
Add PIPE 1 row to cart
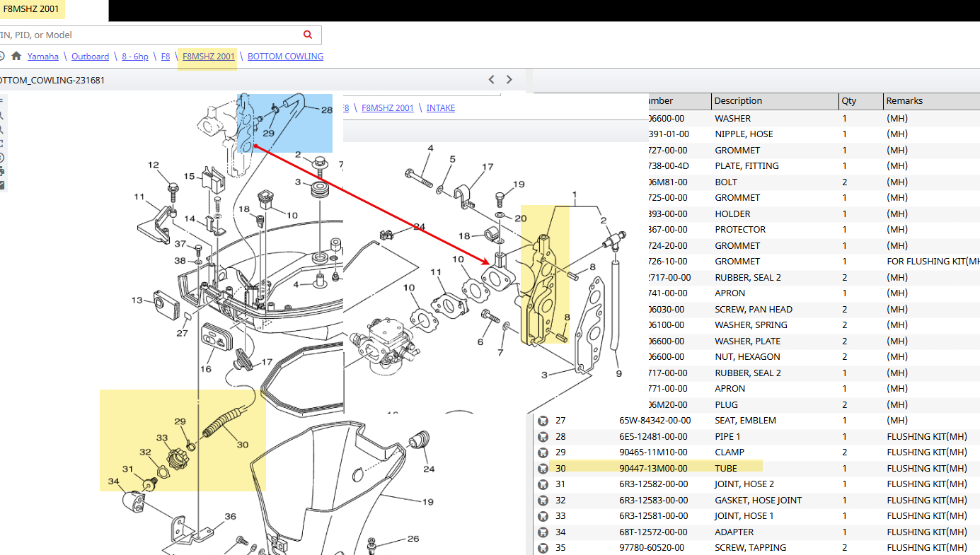pyautogui.click(x=543, y=436)
